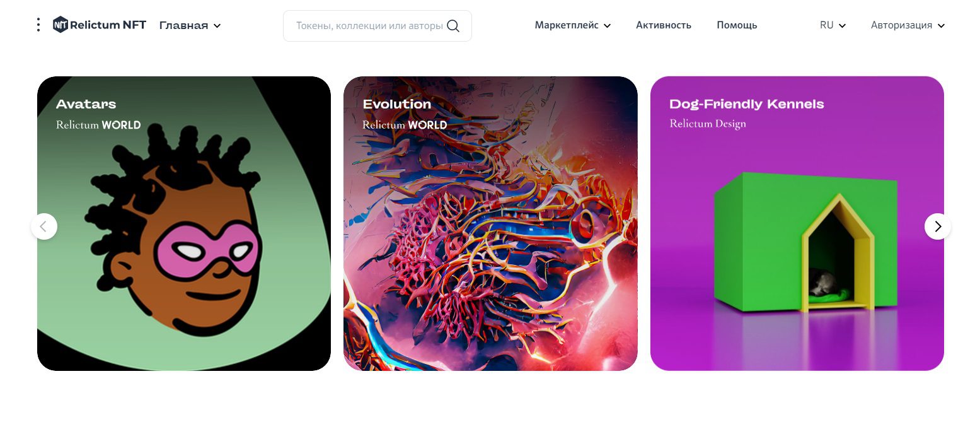This screenshot has height=422, width=980.
Task: Click the magnifying glass search icon
Action: [x=453, y=26]
